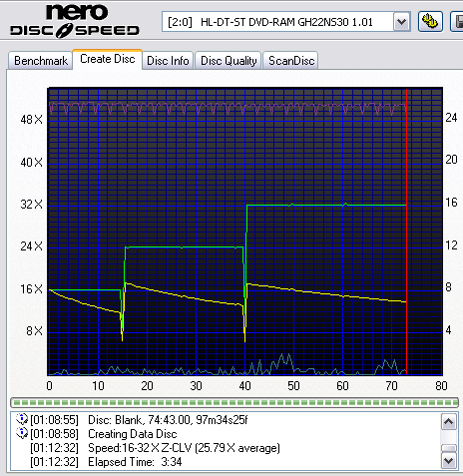463x476 pixels.
Task: Switch to the Disc Quality tab
Action: pos(229,61)
